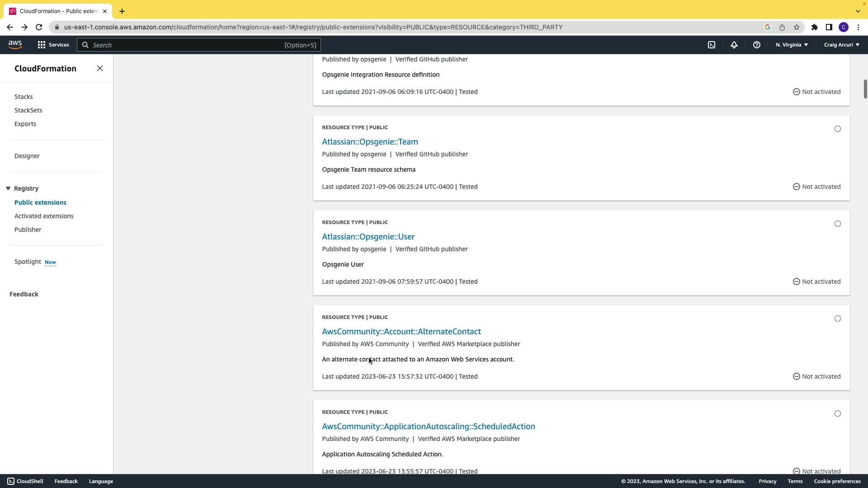Image resolution: width=868 pixels, height=488 pixels.
Task: Select the AwsCommunity::Account::AlternateContact radio button
Action: (x=838, y=319)
